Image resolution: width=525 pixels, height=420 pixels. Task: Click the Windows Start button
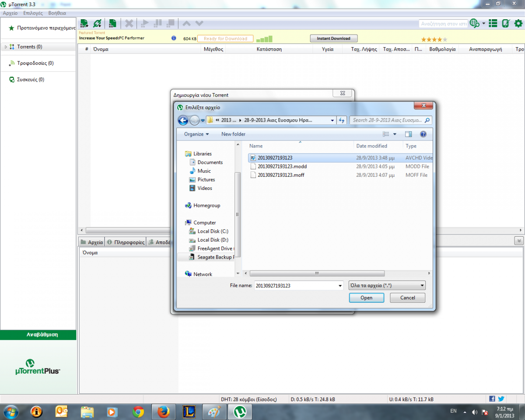(10, 411)
